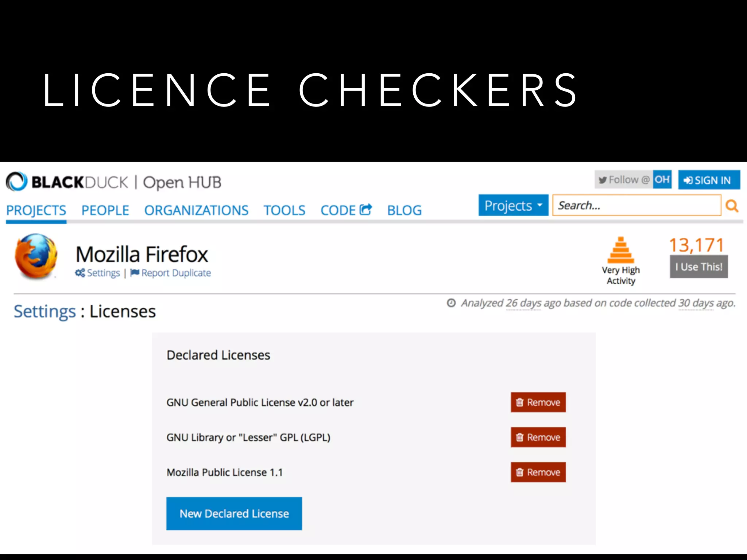Toggle 'I Use This!' for Firefox
747x560 pixels.
698,267
